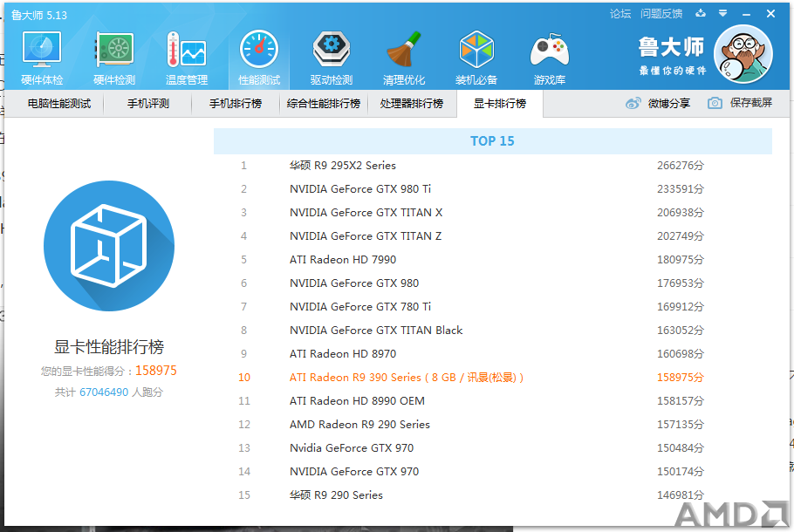Click the Weibo share eye icon
The width and height of the screenshot is (794, 532).
(633, 103)
